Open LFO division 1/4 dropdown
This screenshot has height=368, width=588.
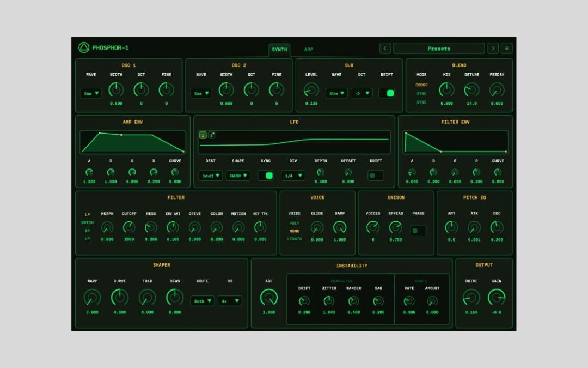coord(293,176)
